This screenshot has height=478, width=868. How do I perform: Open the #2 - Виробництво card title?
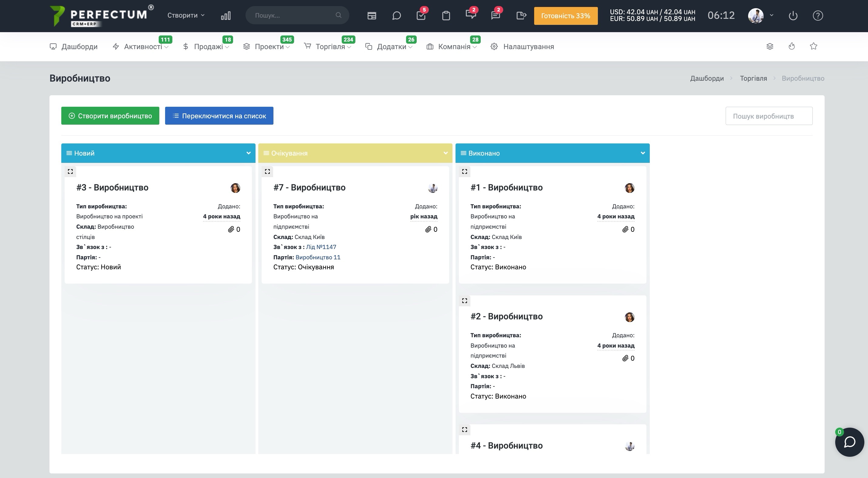507,316
